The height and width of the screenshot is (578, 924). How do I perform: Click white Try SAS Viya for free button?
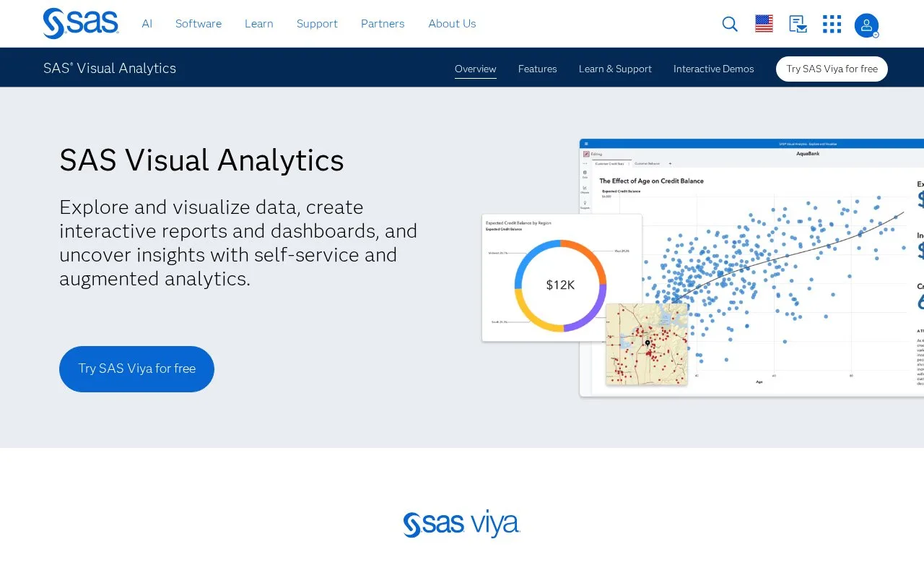[x=832, y=69]
